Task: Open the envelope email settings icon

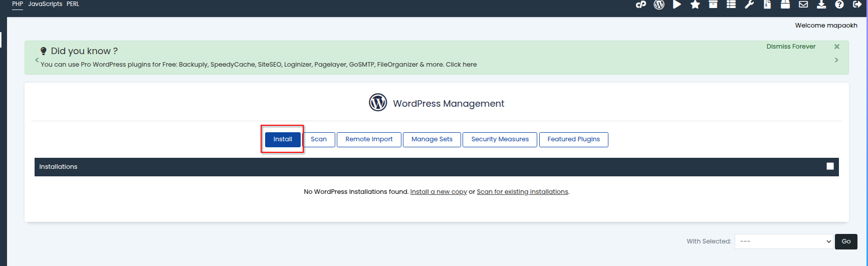Action: tap(803, 5)
